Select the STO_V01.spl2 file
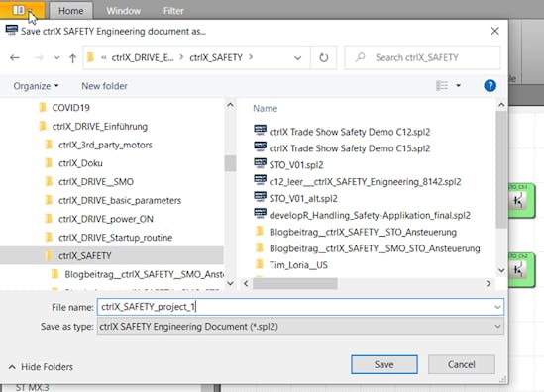Image resolution: width=544 pixels, height=392 pixels. click(x=296, y=165)
